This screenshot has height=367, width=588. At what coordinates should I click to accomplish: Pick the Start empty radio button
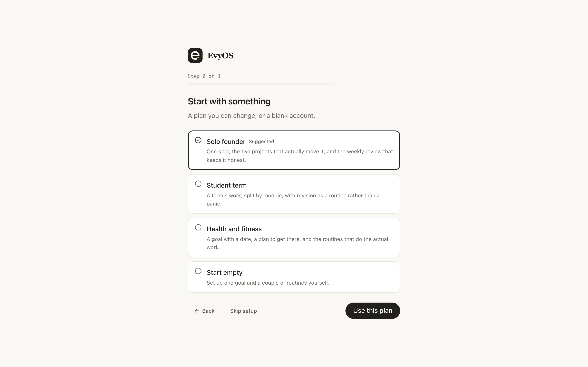pyautogui.click(x=198, y=271)
